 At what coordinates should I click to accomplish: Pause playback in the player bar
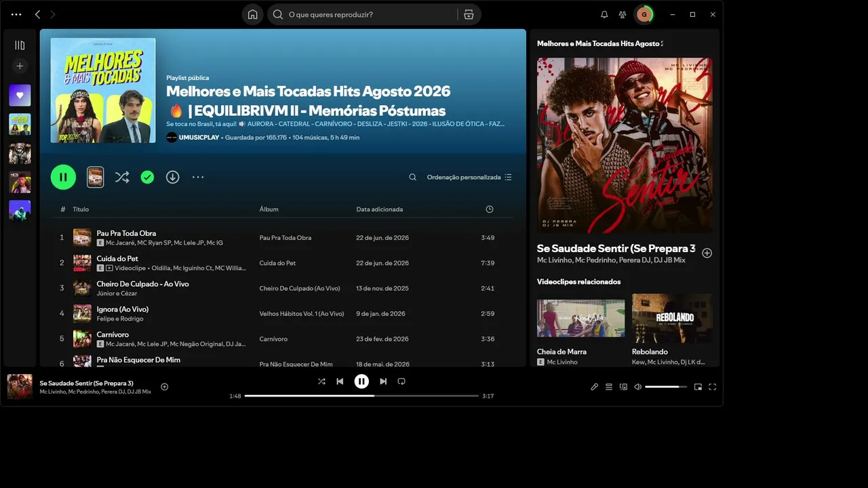click(361, 382)
